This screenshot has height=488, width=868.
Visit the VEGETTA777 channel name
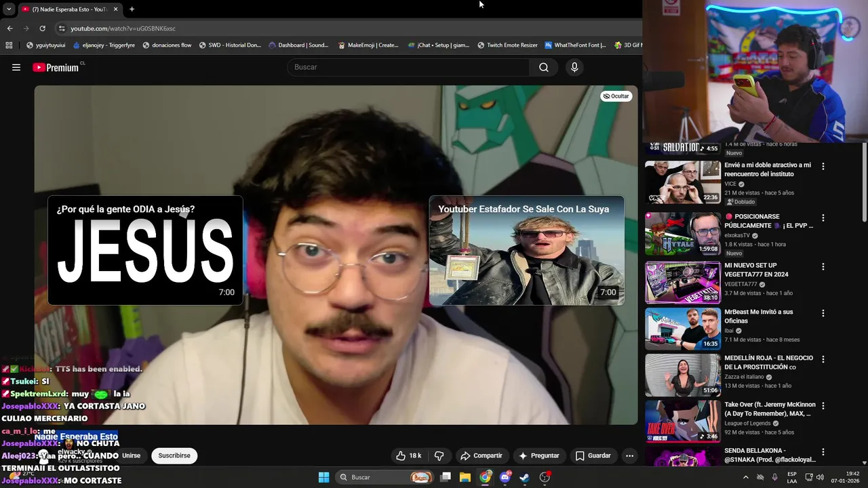pos(741,284)
